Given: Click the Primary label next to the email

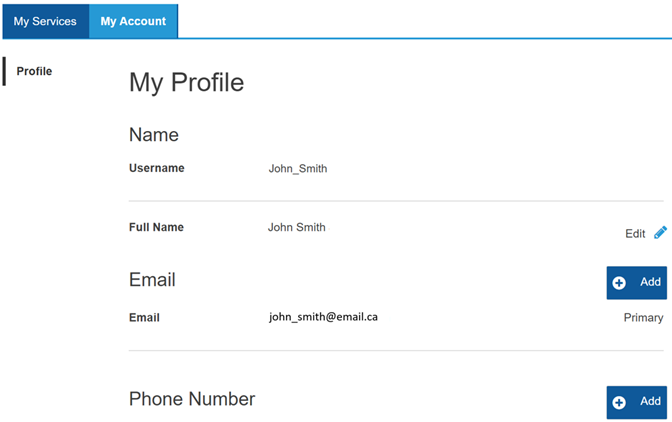Looking at the screenshot, I should 643,317.
